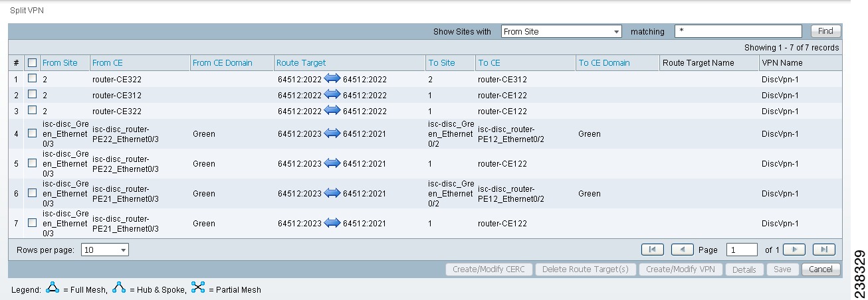Sort by To Site column
Viewport: 868px width, 300px height.
(x=441, y=63)
